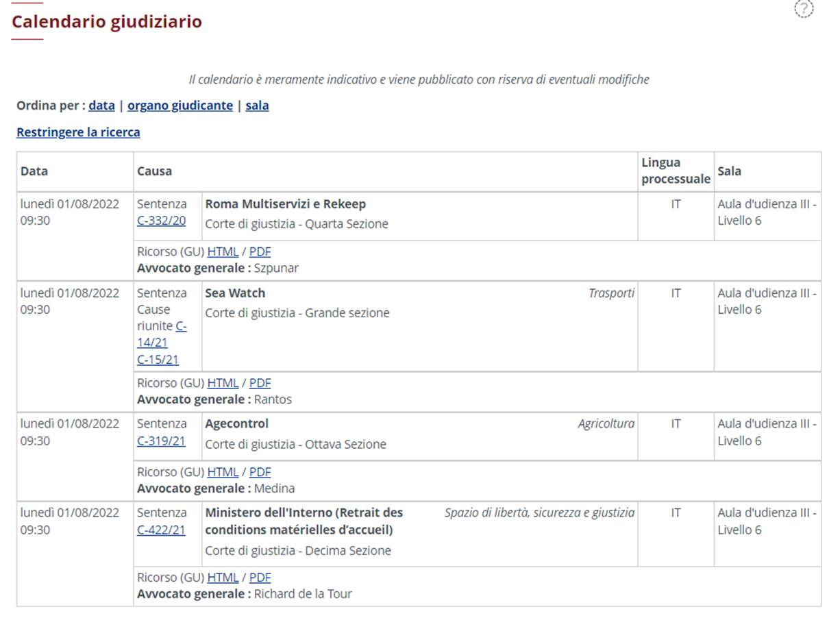Open Restringere la ricerca link
This screenshot has height=618, width=840.
78,132
